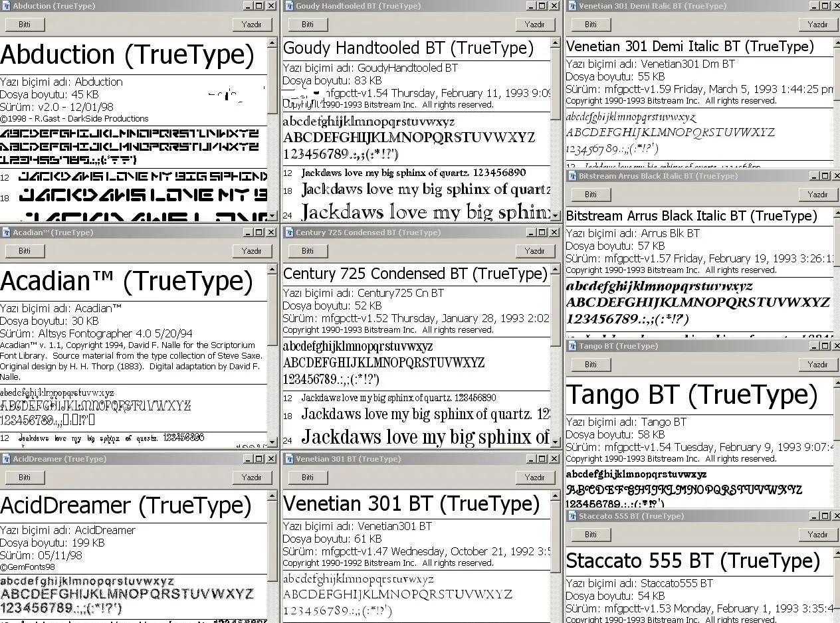This screenshot has width=840, height=623.
Task: Click scroll-up arrow in Venetian 301 BT window
Action: click(x=556, y=496)
